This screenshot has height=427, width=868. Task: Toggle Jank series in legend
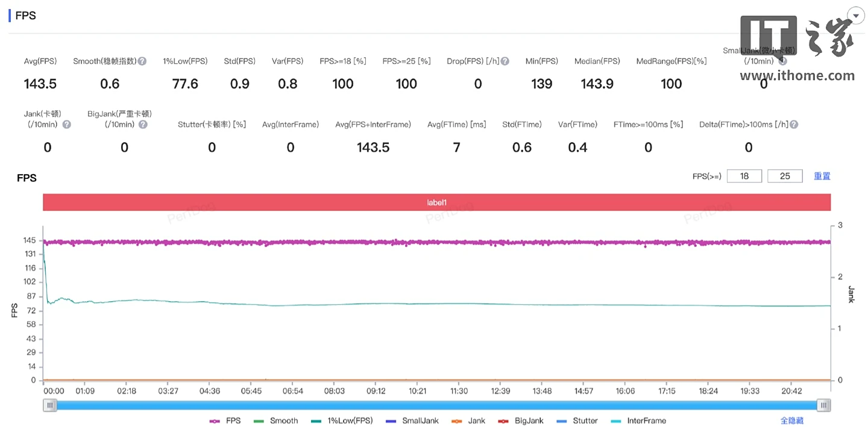[x=468, y=421]
